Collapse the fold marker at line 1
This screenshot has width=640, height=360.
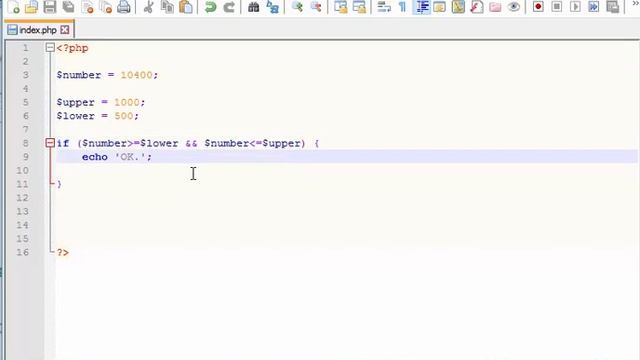point(50,48)
